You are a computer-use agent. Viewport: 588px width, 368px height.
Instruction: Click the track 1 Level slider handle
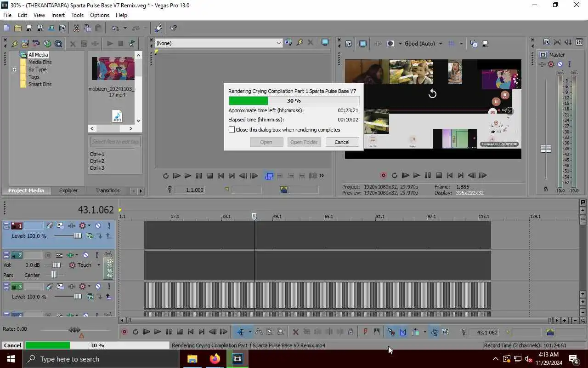78,236
